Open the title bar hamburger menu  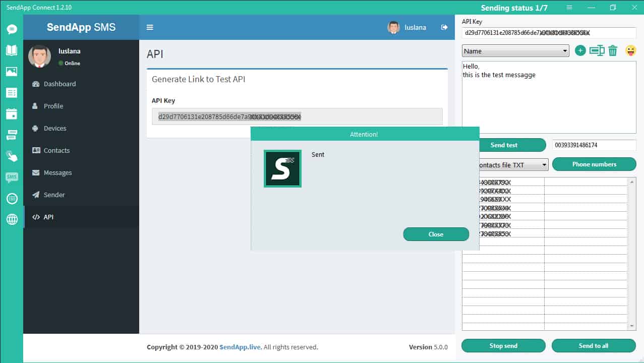point(569,8)
